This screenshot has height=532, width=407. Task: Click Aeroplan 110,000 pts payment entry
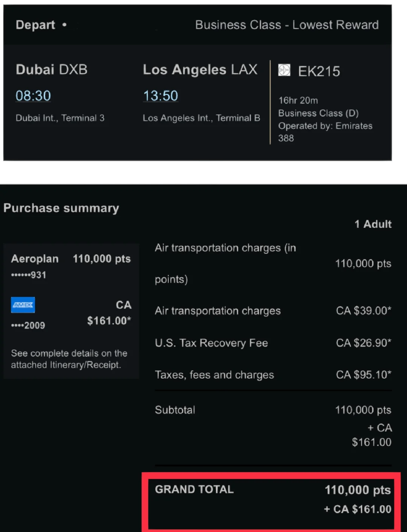coord(70,259)
